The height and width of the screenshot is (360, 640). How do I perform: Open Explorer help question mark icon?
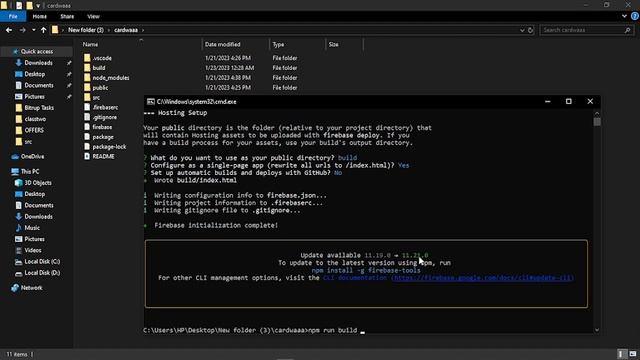635,16
